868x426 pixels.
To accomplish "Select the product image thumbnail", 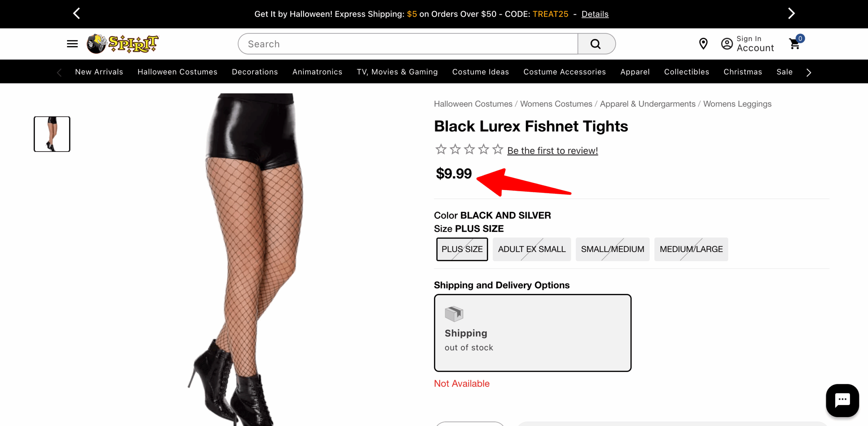I will coord(52,134).
